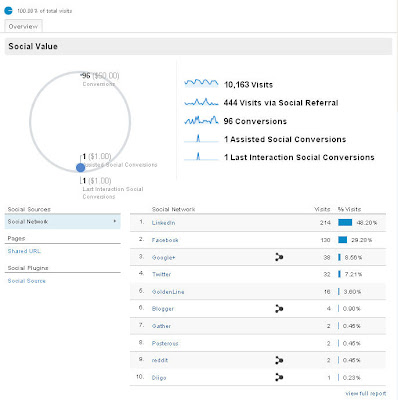The width and height of the screenshot is (398, 400).
Task: Select the 10,163 Visits sparkline
Action: pos(201,83)
